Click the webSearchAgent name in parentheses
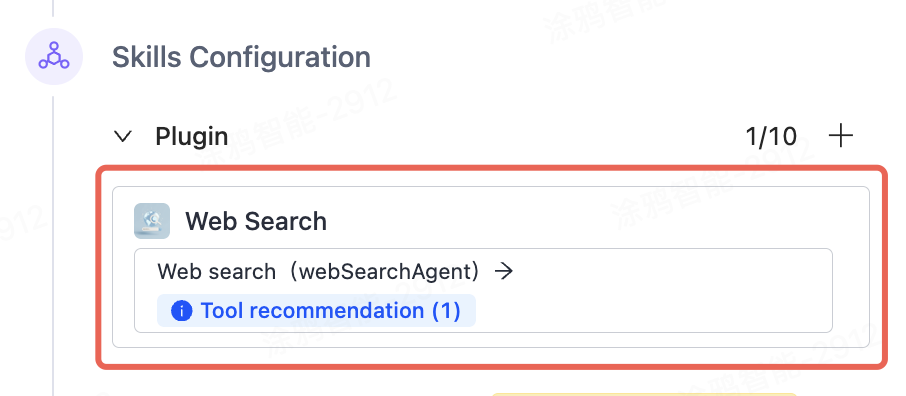The height and width of the screenshot is (396, 906). click(384, 271)
